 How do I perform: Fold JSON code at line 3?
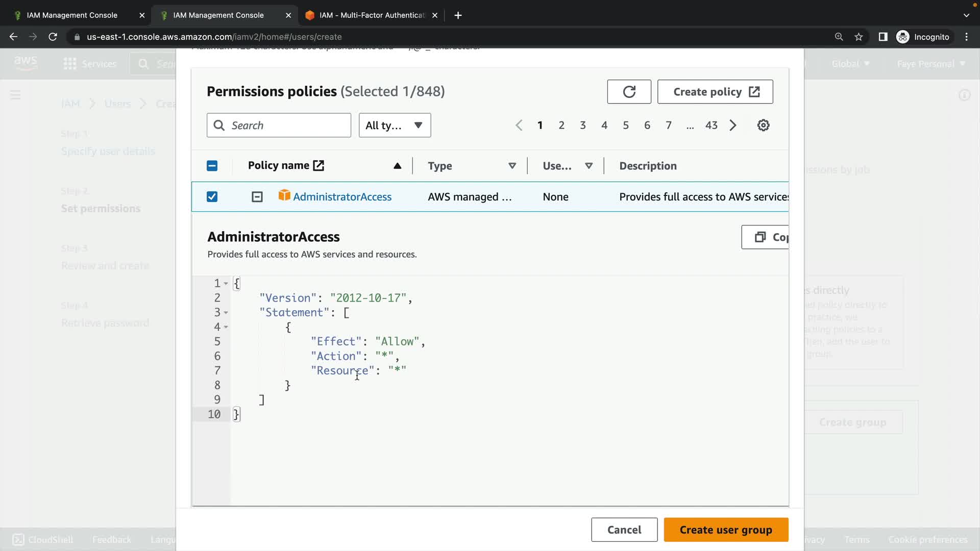tap(226, 313)
